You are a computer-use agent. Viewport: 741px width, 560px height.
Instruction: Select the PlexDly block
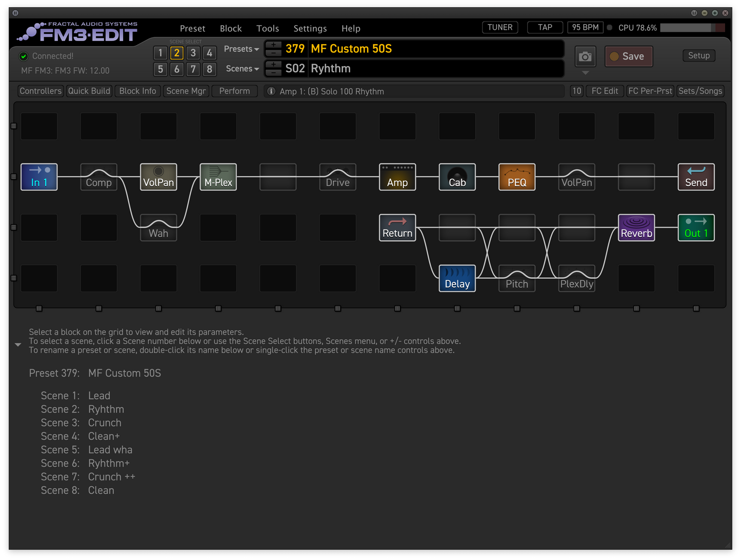577,278
